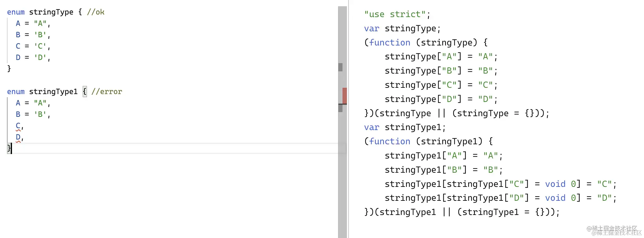Image resolution: width=644 pixels, height=238 pixels.
Task: Click the "B = 'B'," line in the stringType enum
Action: tap(33, 35)
